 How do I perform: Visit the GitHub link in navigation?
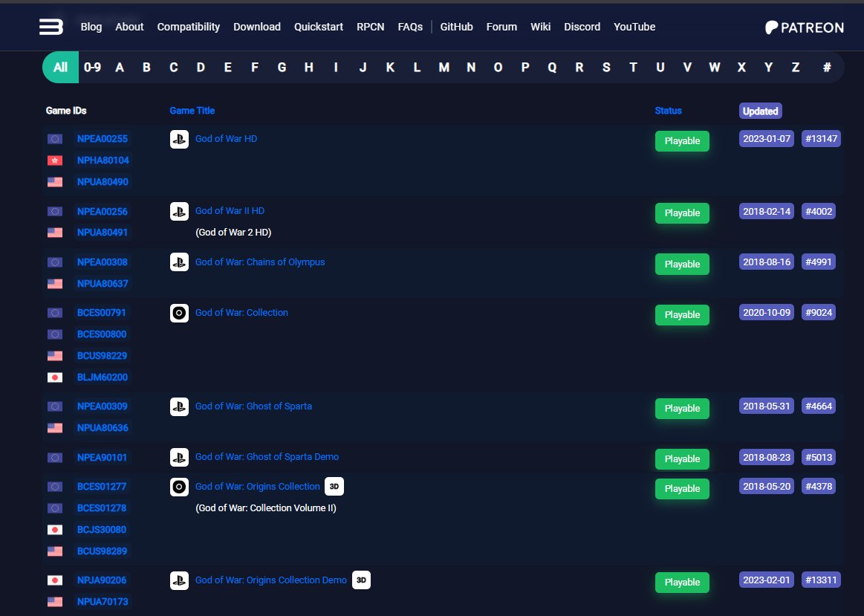pos(456,27)
